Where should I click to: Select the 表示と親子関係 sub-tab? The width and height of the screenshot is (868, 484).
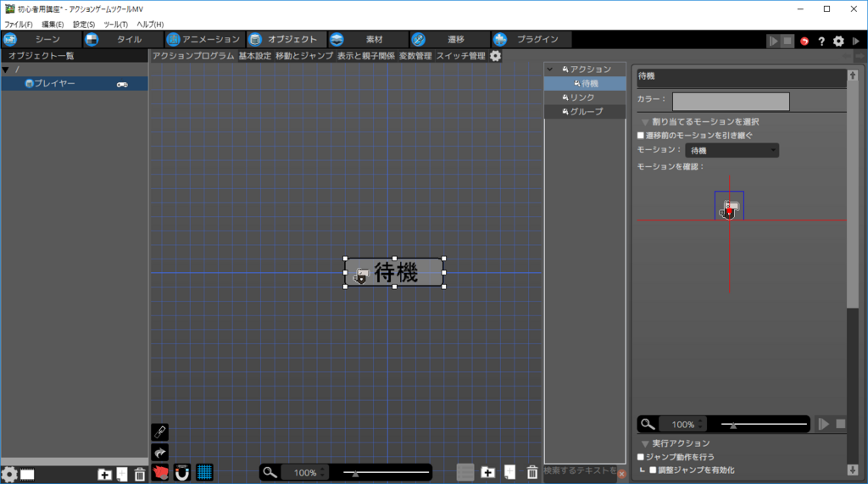click(x=366, y=55)
